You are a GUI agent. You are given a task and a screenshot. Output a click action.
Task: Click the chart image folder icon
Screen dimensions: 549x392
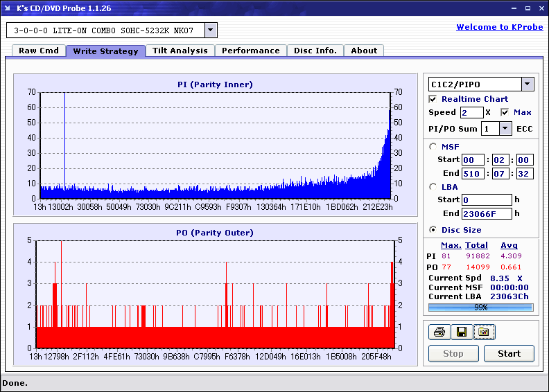(483, 332)
